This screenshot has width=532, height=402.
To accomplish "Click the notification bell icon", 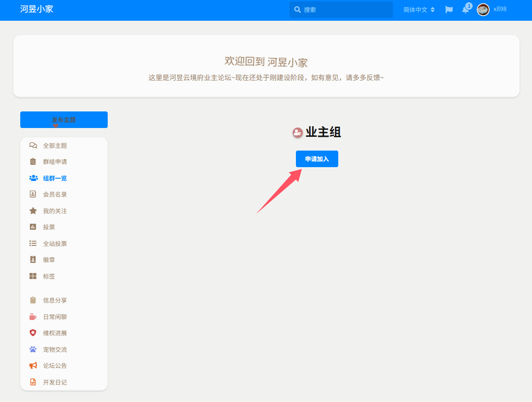I will pyautogui.click(x=466, y=10).
